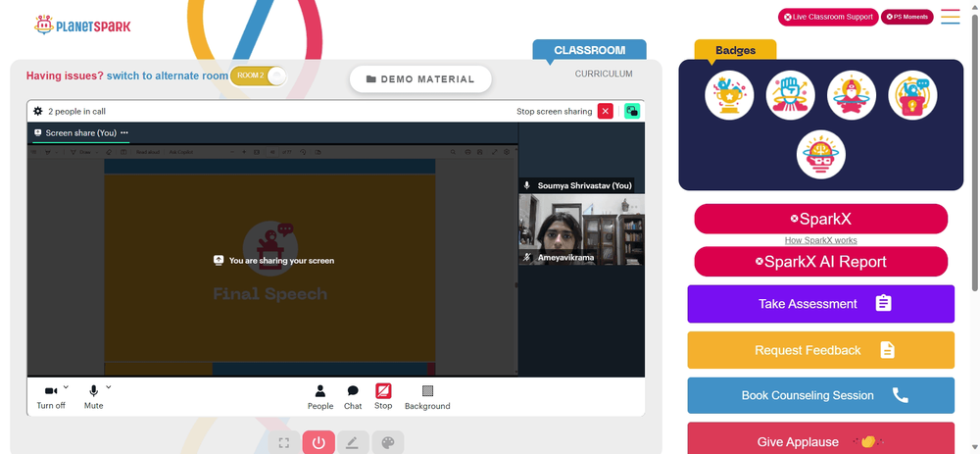Toggle the ROOM 2 alternate room switch
This screenshot has height=454, width=980.
click(258, 76)
